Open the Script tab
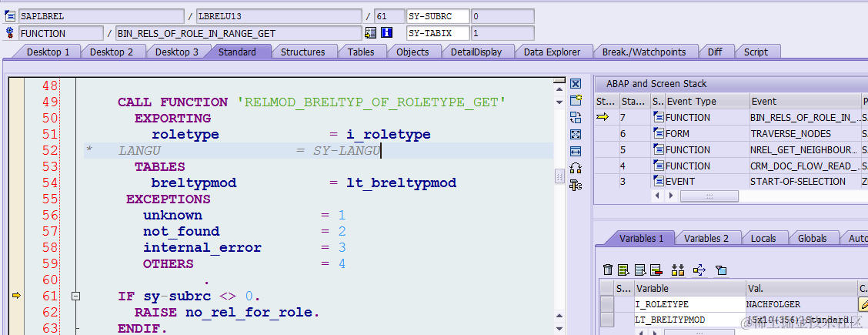Screen dimensions: 868x335 756,52
